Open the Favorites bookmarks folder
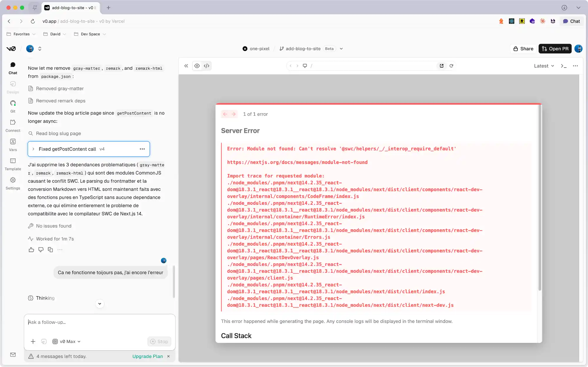Image resolution: width=588 pixels, height=367 pixels. 21,34
